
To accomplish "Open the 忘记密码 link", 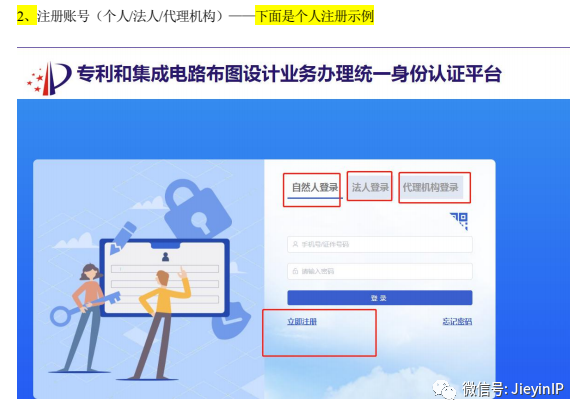I will tap(457, 322).
